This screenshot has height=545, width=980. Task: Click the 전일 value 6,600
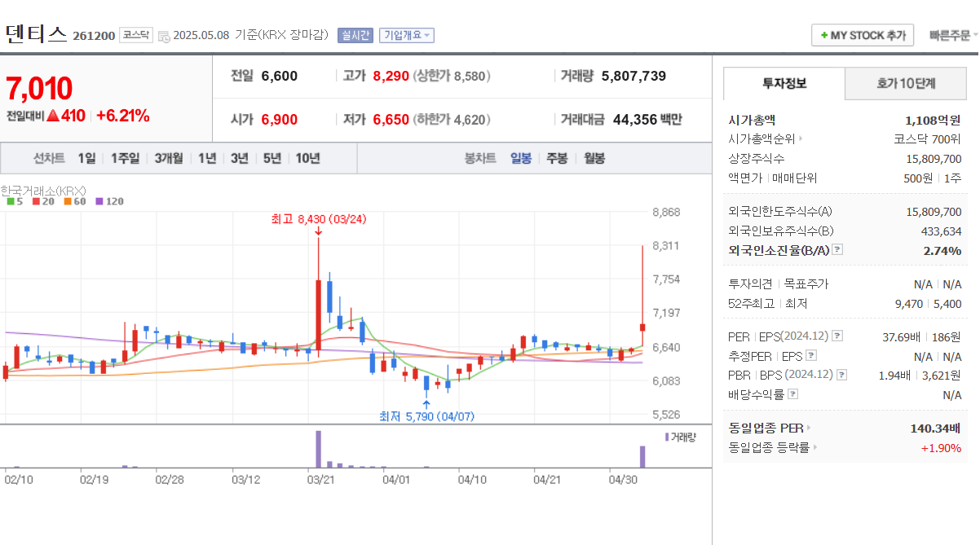click(x=280, y=76)
